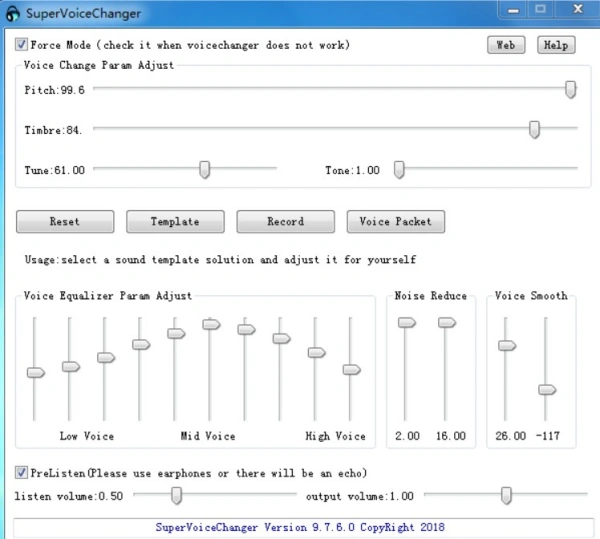This screenshot has height=539, width=600.
Task: Click the SuperVoiceChanger headphone app icon
Action: (x=13, y=13)
